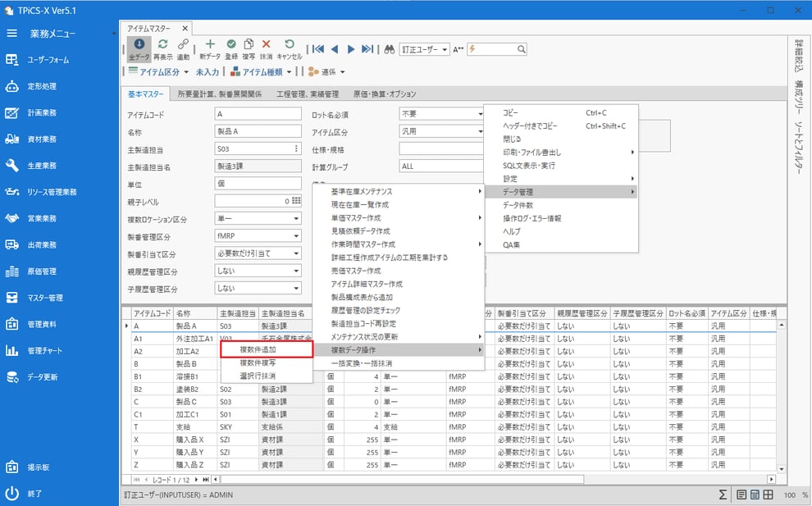The height and width of the screenshot is (506, 812).
Task: Click 終了 to exit the application
Action: point(34,494)
